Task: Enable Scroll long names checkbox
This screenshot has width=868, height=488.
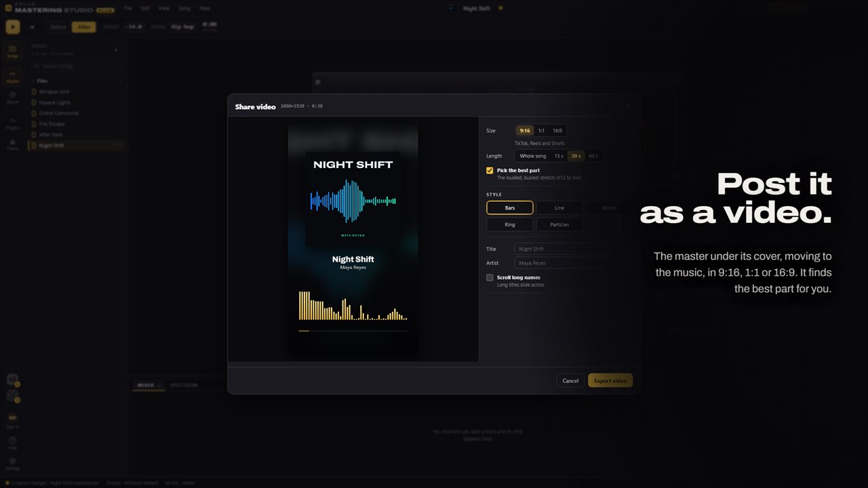Action: point(490,277)
